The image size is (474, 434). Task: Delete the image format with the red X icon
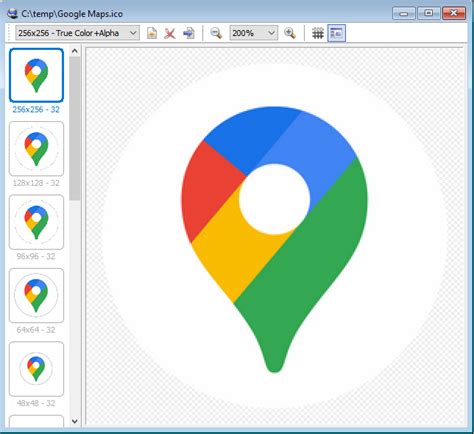170,33
